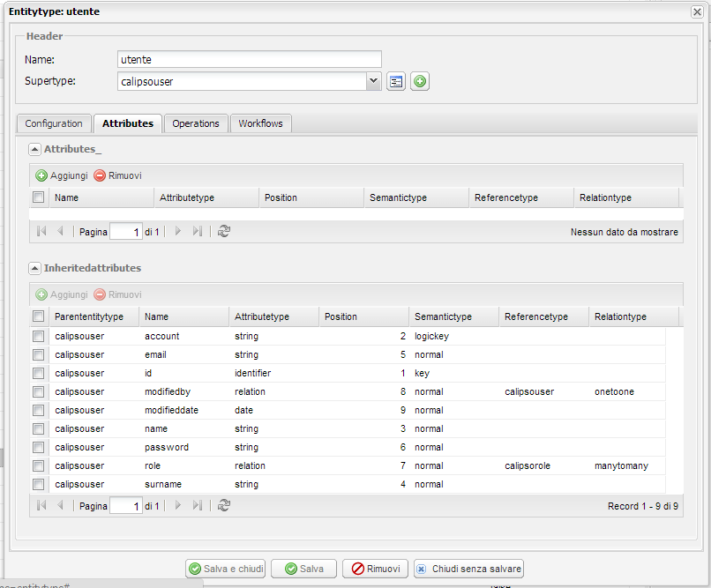
Task: Toggle the select-all checkbox in Attributes header
Action: click(38, 197)
